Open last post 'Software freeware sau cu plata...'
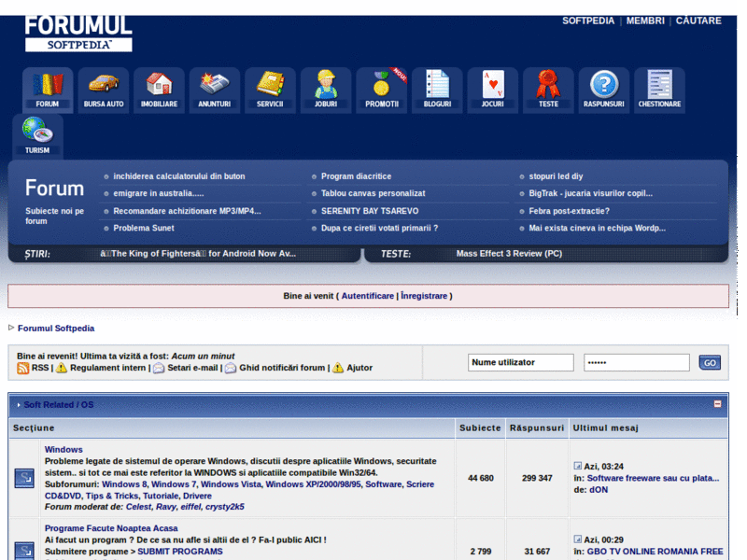 (x=653, y=478)
